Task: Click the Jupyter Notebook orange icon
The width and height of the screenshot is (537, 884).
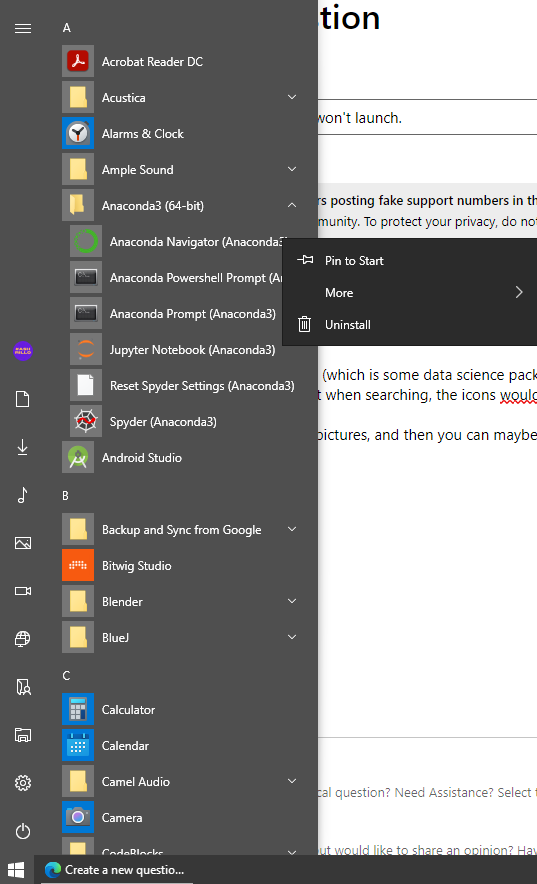Action: (86, 350)
